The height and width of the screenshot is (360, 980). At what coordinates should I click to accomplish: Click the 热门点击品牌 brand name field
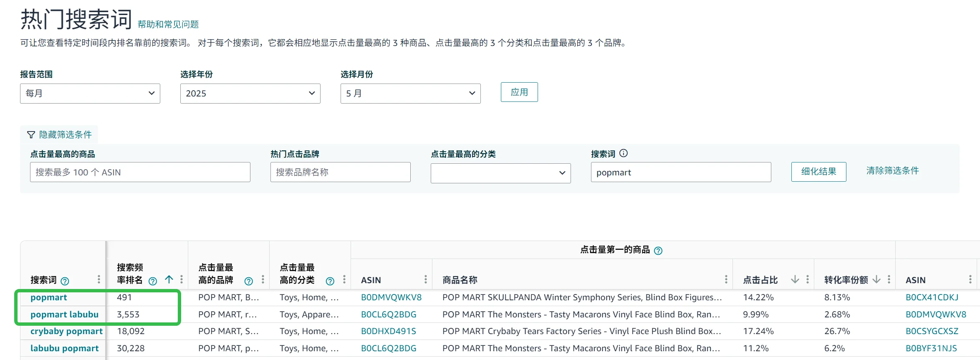point(341,172)
